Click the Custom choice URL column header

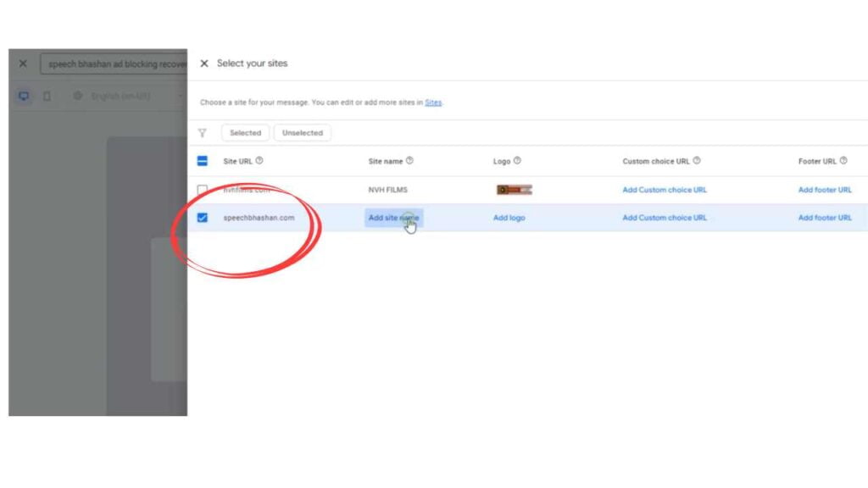656,161
